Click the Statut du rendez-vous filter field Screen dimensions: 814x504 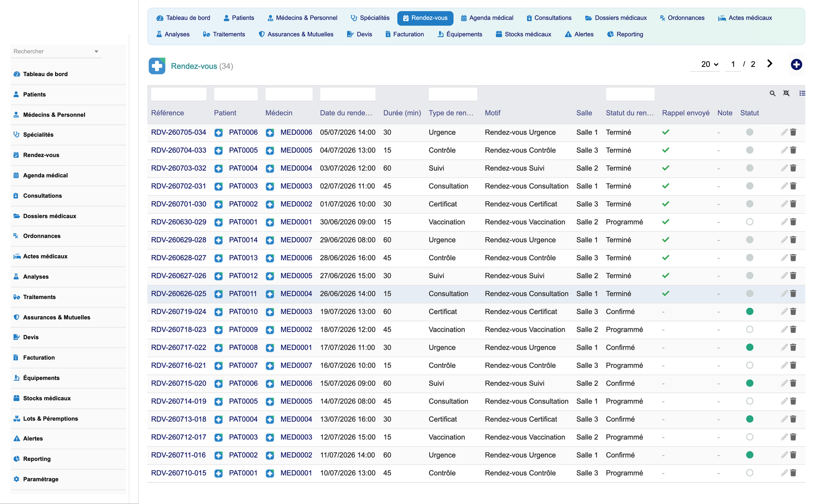(x=630, y=94)
